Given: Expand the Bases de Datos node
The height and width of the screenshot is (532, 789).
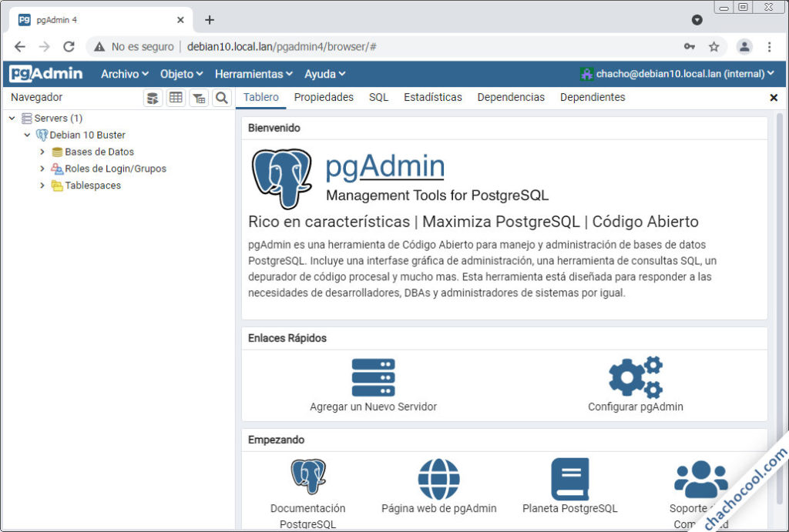Looking at the screenshot, I should pyautogui.click(x=42, y=152).
